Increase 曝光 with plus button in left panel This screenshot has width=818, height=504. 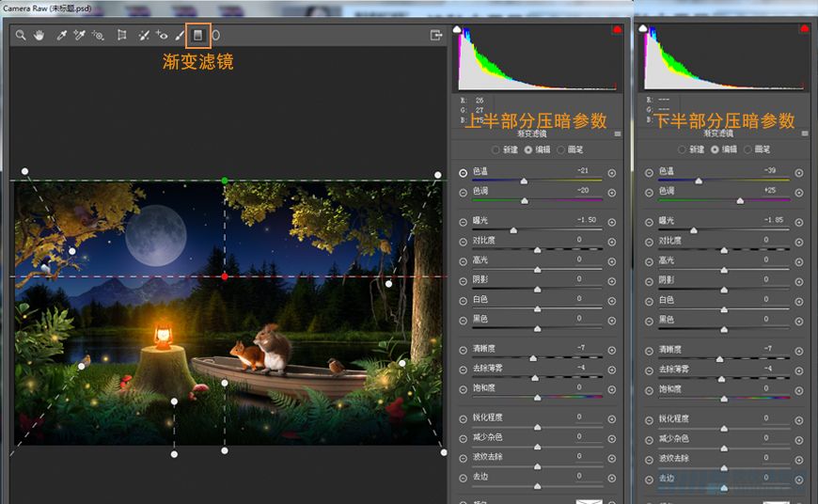612,222
